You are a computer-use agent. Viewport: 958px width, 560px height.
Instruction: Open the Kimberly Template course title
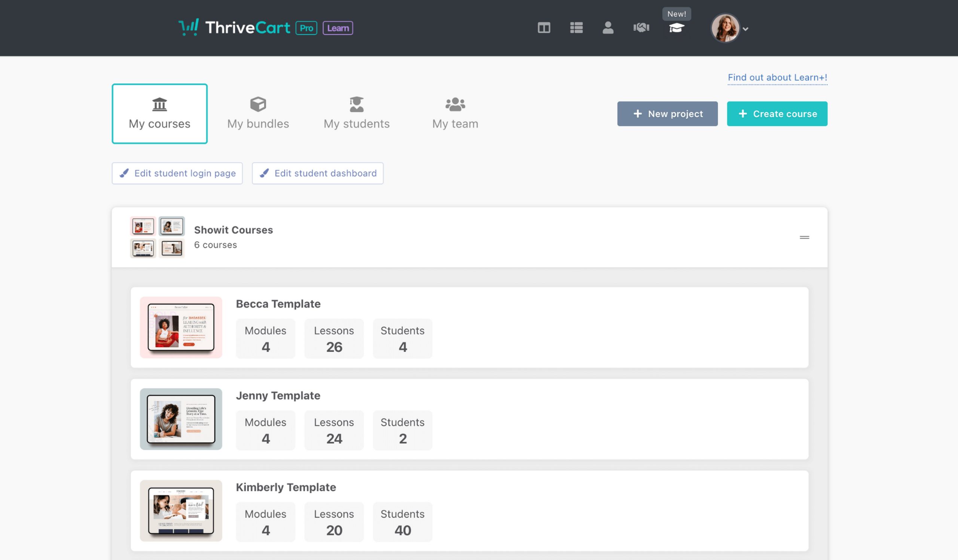286,487
